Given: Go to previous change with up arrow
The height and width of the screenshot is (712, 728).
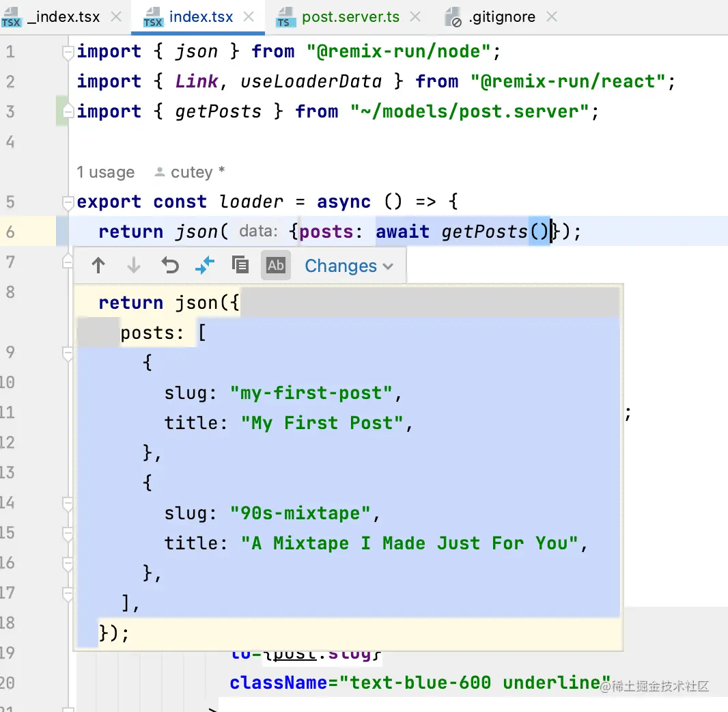Looking at the screenshot, I should tap(98, 265).
